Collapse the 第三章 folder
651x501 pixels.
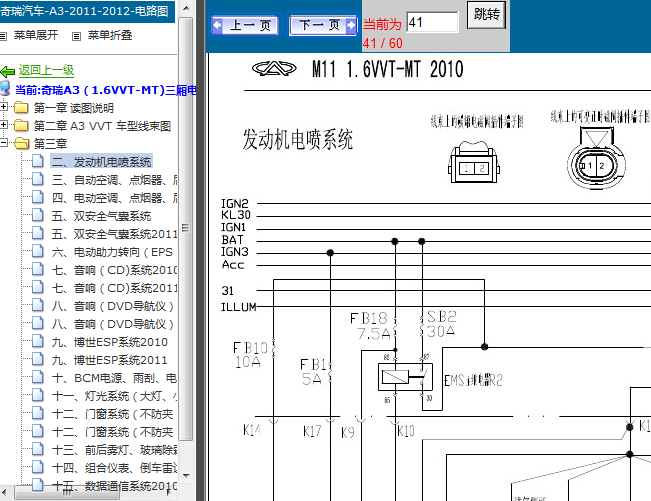3,143
